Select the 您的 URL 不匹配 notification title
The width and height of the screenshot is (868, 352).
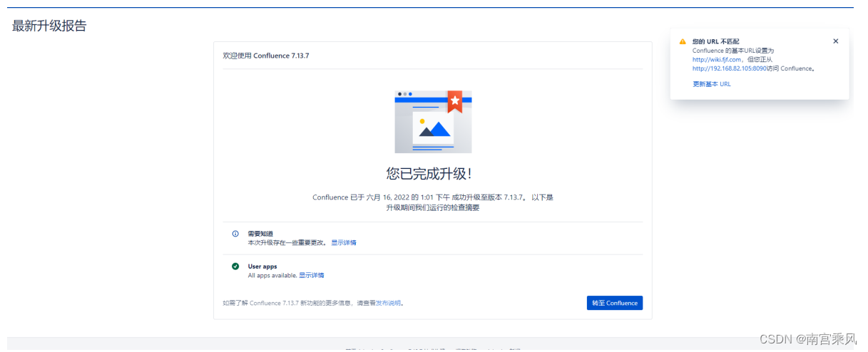[x=715, y=41]
